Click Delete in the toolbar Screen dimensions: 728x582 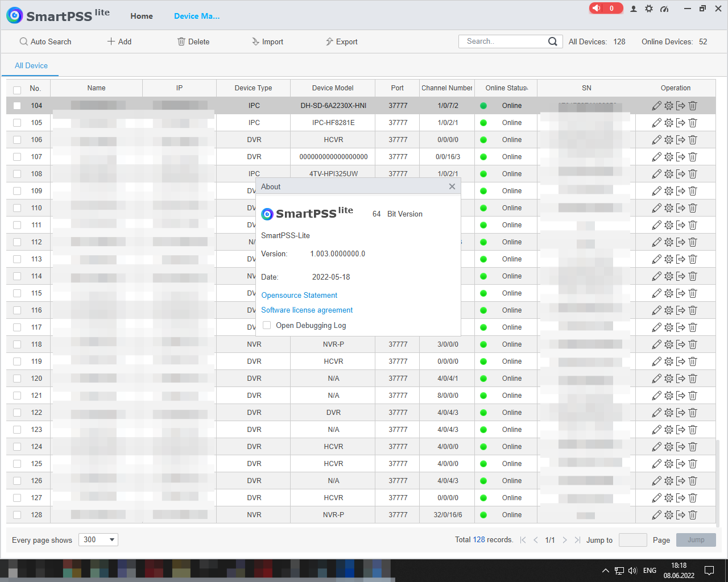tap(193, 41)
